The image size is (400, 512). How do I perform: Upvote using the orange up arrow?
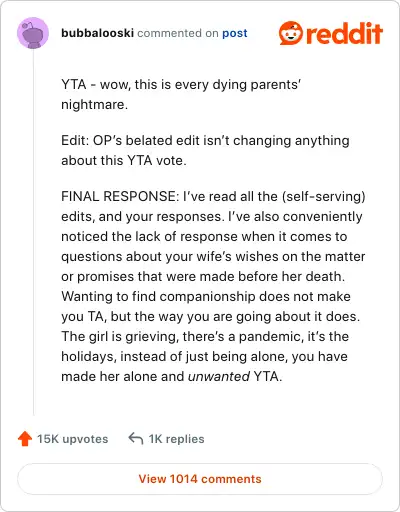coord(25,439)
